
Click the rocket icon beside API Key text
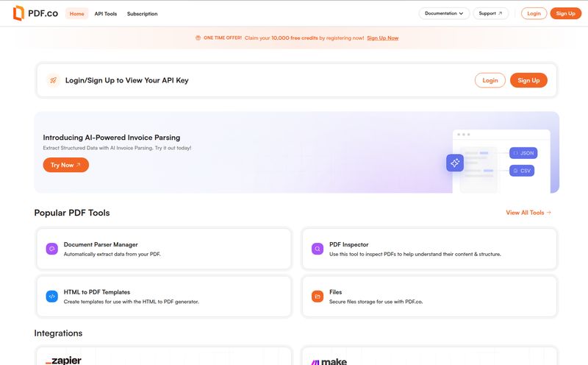(x=53, y=80)
